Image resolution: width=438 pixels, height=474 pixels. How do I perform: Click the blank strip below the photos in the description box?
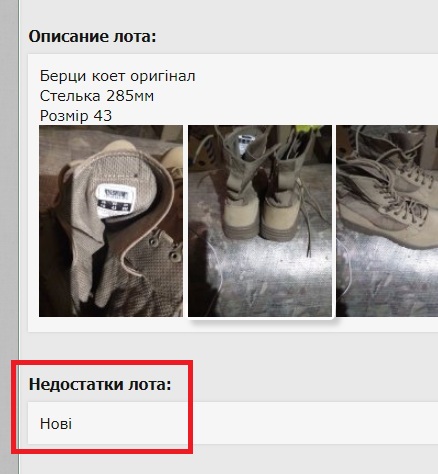(233, 325)
